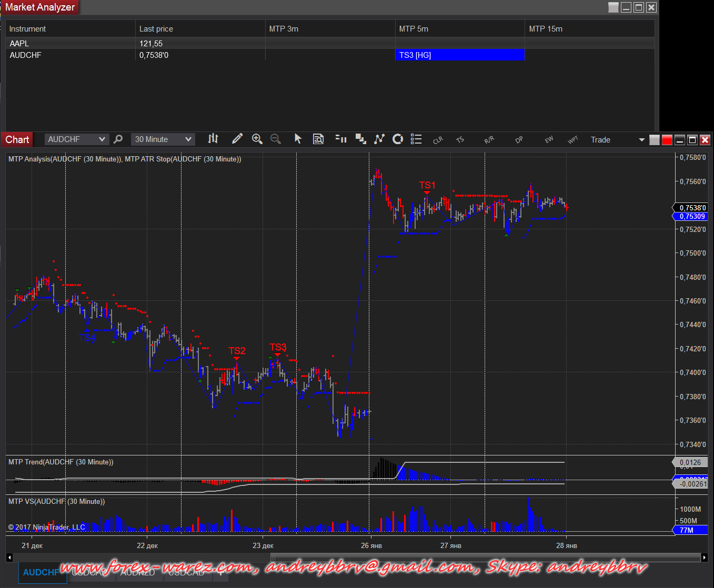The image size is (714, 588).
Task: Select the AAPL instrument row
Action: tap(19, 44)
